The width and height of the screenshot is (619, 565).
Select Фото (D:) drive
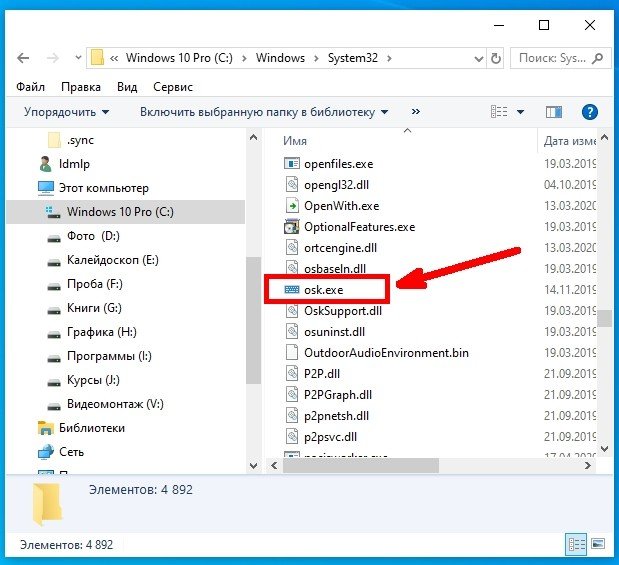click(x=83, y=236)
